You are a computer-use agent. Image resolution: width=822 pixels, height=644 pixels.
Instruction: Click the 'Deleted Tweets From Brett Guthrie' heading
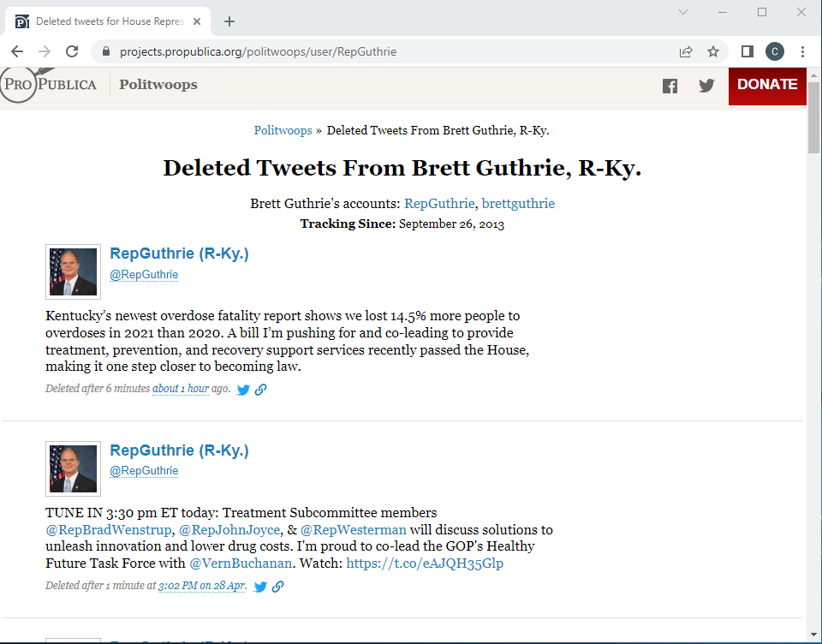coord(402,169)
